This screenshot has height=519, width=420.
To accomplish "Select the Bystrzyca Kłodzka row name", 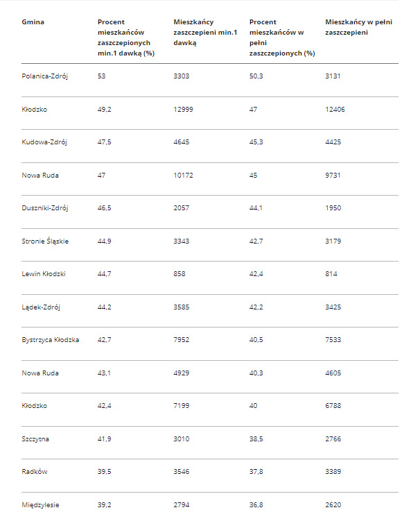I will click(51, 340).
